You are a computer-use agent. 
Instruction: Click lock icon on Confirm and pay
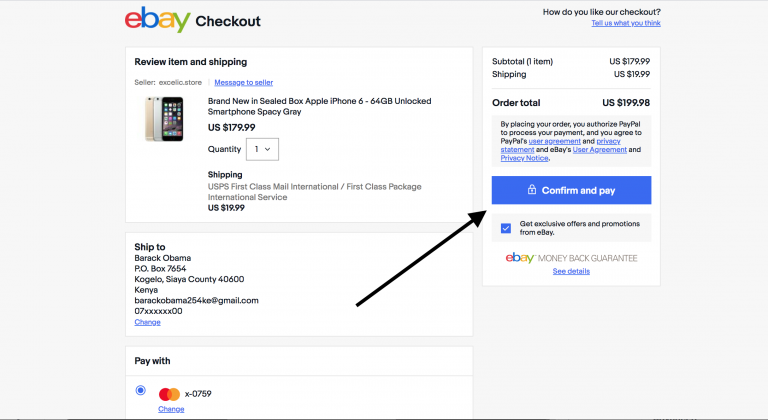[x=532, y=190]
